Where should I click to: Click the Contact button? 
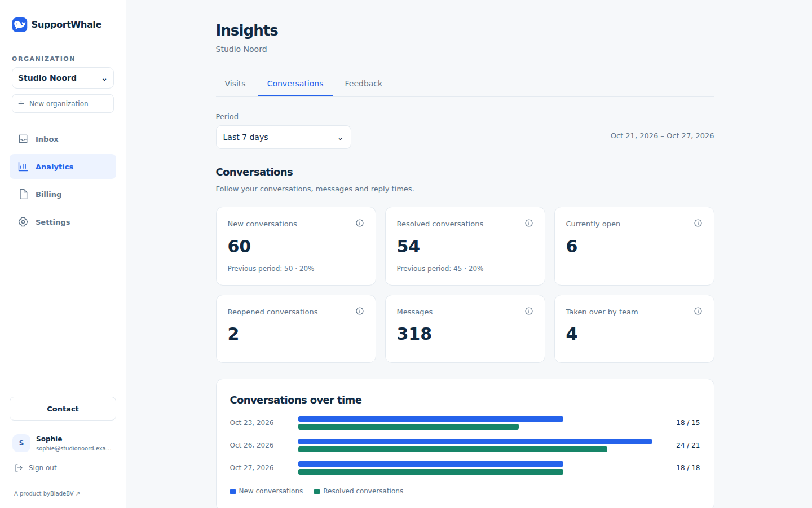63,409
